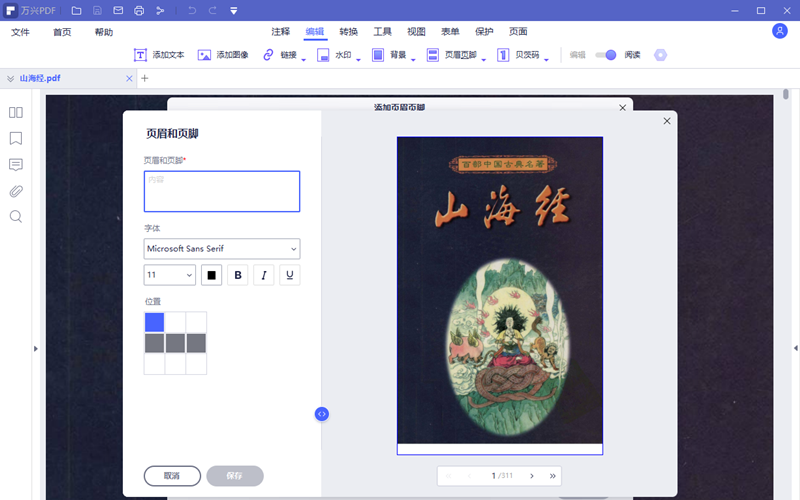Viewport: 800px width, 500px height.
Task: Click the 添加图像 add image tool
Action: 225,56
